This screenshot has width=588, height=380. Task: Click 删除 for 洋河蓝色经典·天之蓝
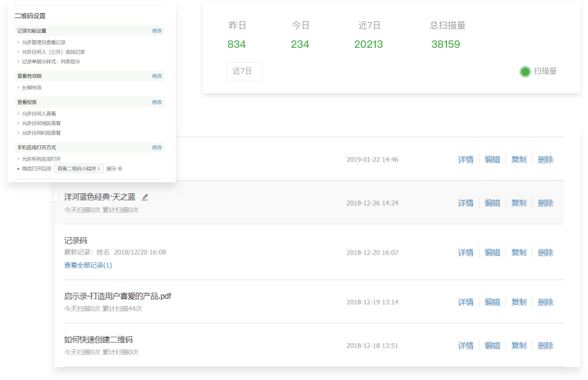point(545,204)
